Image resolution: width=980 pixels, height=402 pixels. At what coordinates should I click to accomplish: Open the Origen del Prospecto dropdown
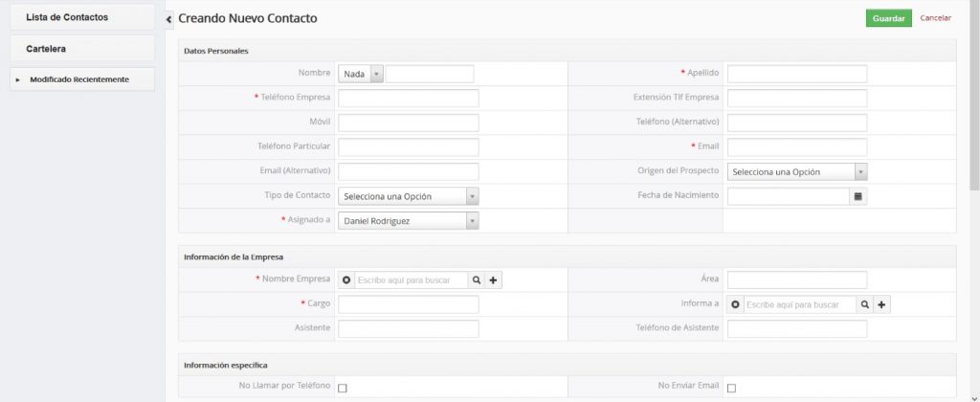point(796,172)
